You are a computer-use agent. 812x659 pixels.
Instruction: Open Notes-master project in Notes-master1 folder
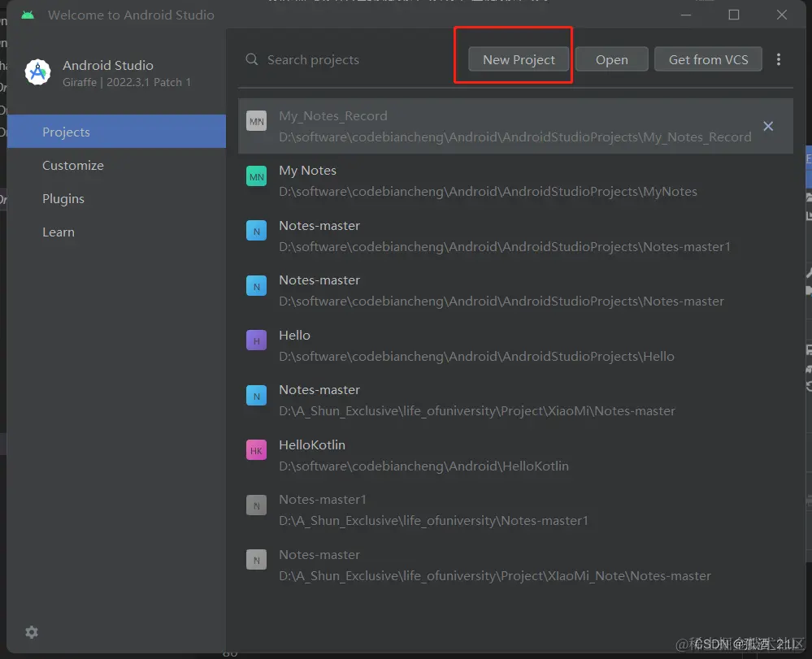pyautogui.click(x=515, y=236)
